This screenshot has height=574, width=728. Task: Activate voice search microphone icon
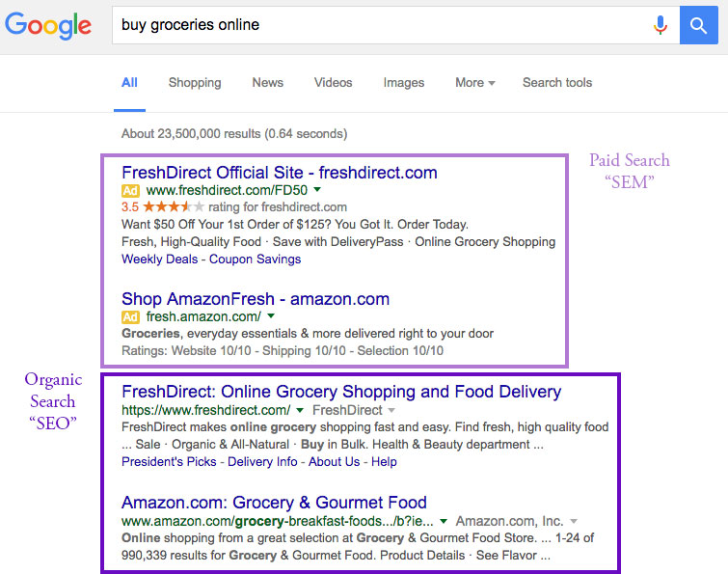(x=661, y=25)
